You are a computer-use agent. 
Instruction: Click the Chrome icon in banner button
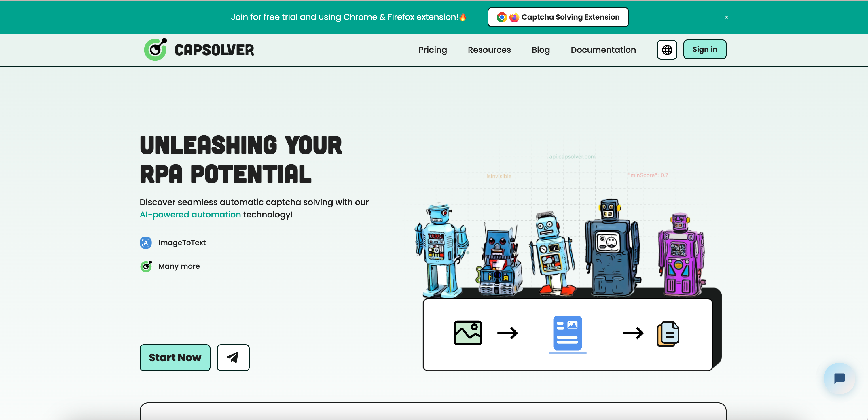point(502,17)
